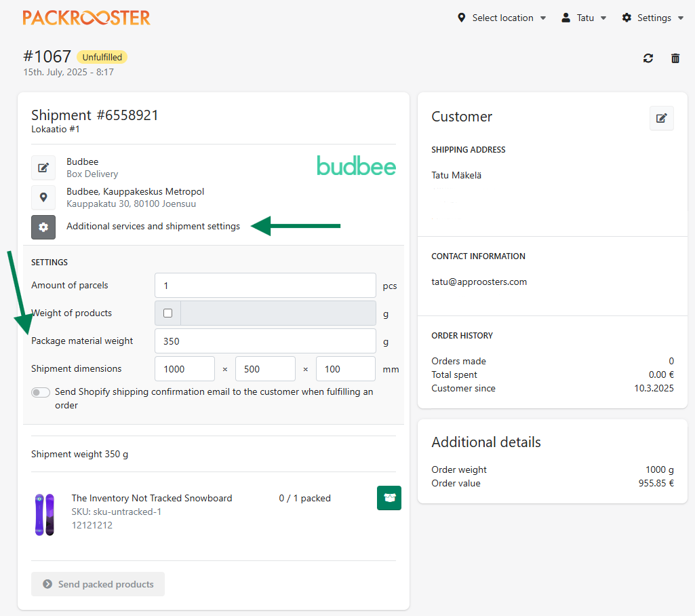Click the barcode number 12121212
This screenshot has width=695, height=616.
click(92, 526)
